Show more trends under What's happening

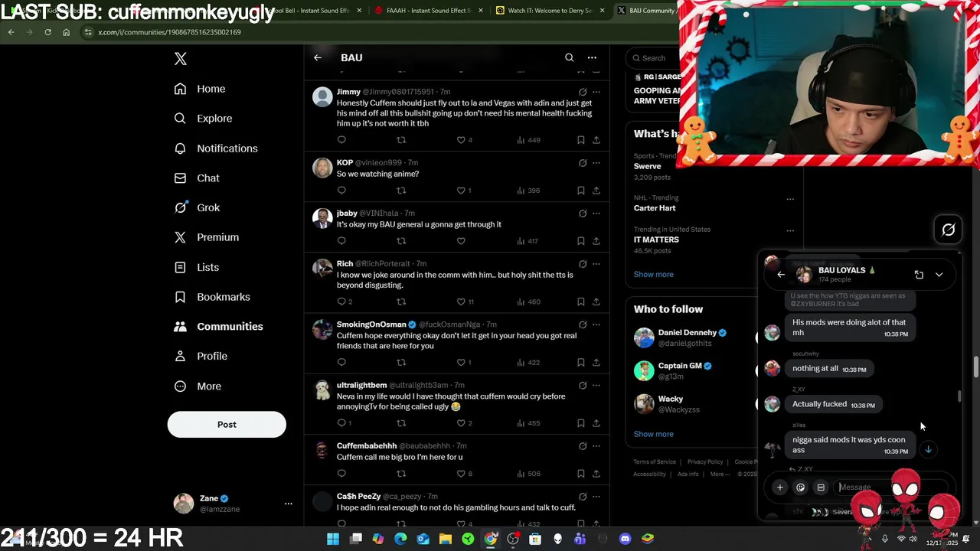(x=653, y=274)
